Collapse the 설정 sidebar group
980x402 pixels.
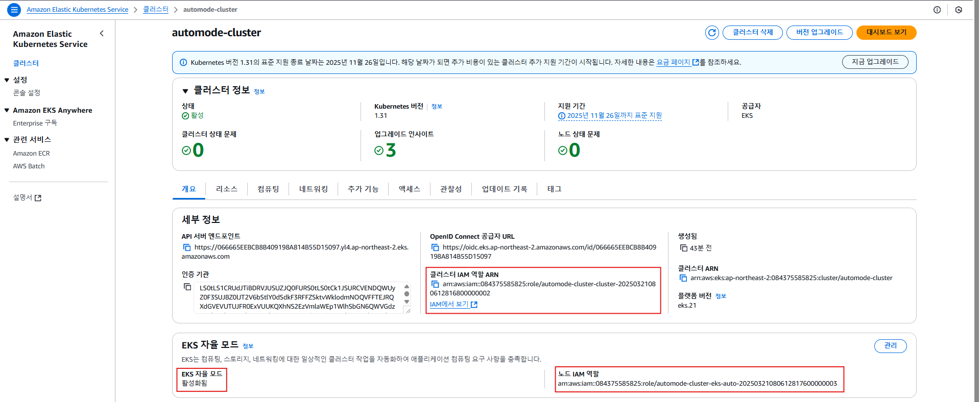tap(7, 80)
